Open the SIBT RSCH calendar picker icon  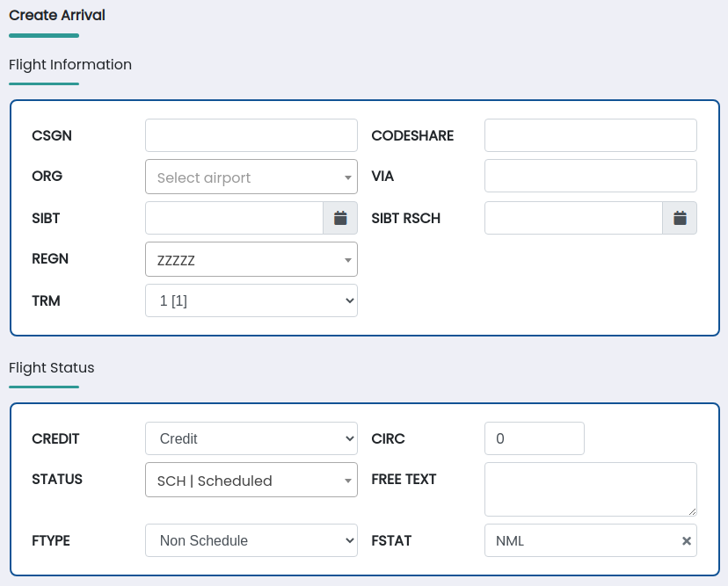coord(680,218)
